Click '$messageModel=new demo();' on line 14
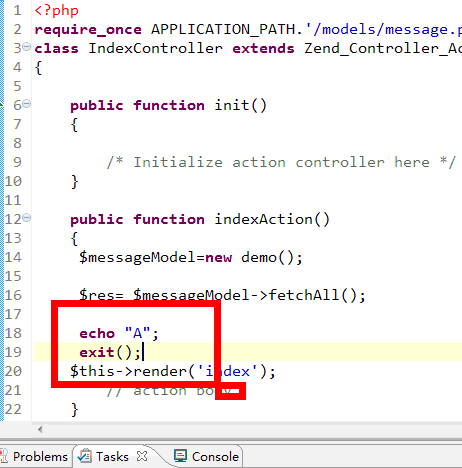Image resolution: width=462 pixels, height=468 pixels. pyautogui.click(x=191, y=258)
